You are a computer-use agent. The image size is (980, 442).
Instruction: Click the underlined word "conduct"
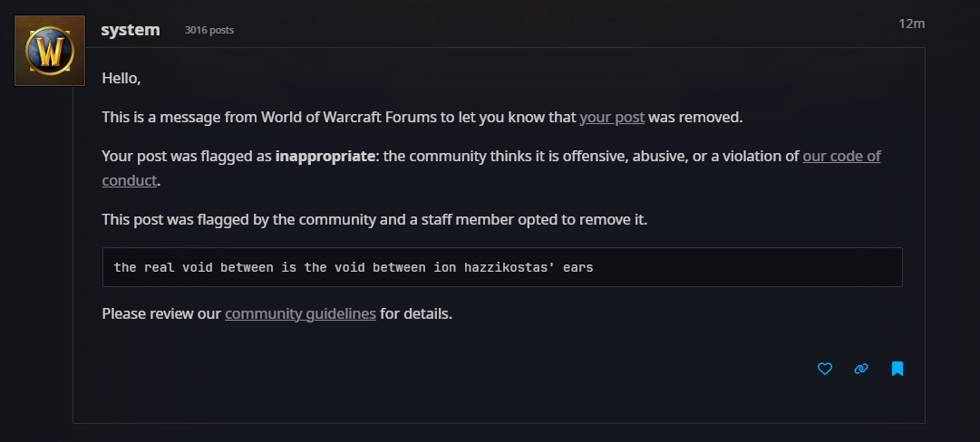tap(130, 181)
